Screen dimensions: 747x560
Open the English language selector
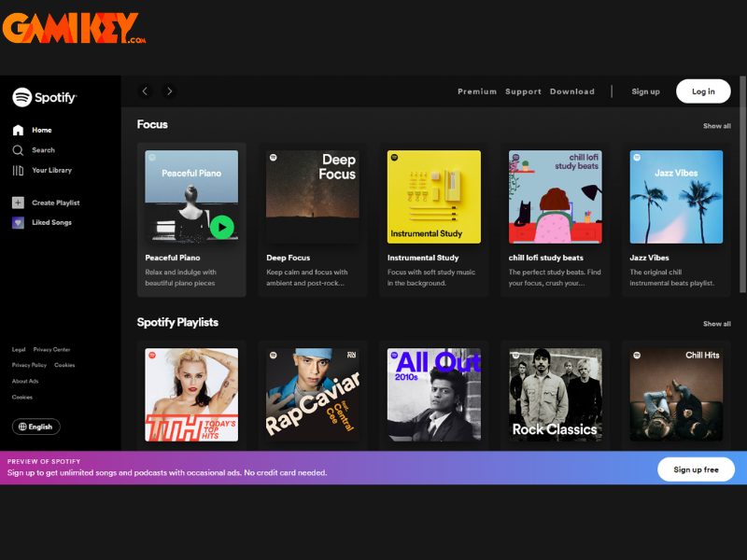36,427
